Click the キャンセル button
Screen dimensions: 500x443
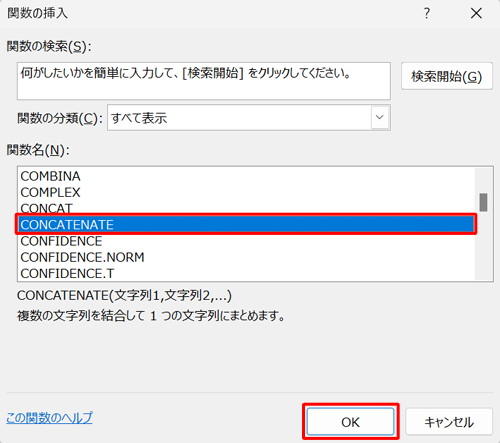coord(449,422)
